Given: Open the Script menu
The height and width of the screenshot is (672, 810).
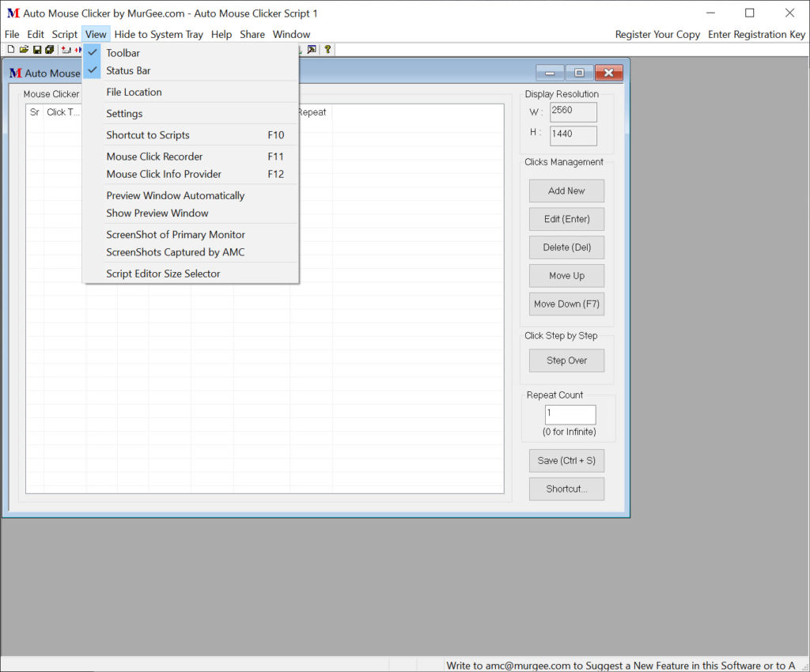Looking at the screenshot, I should pyautogui.click(x=65, y=34).
